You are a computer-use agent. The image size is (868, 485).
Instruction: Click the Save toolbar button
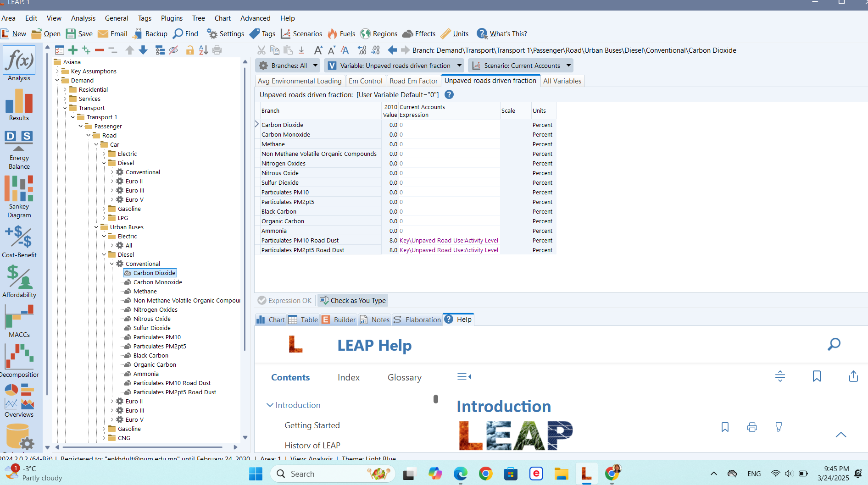(79, 33)
